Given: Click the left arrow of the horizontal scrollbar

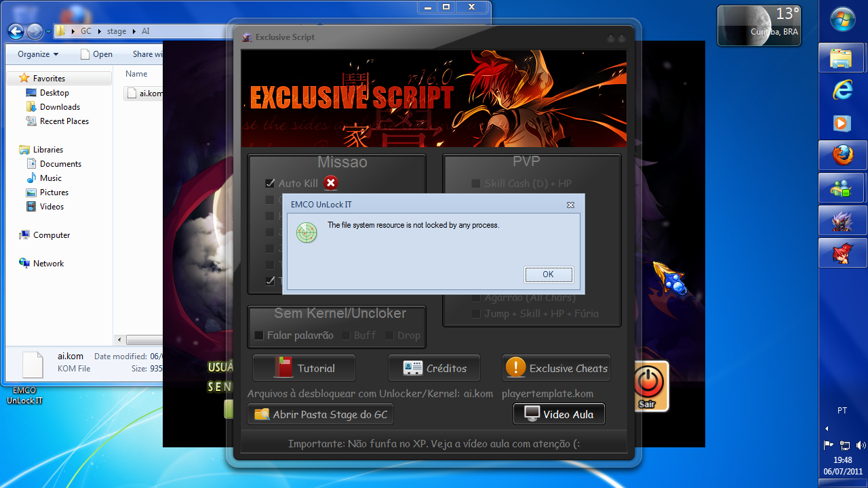Looking at the screenshot, I should [x=120, y=340].
